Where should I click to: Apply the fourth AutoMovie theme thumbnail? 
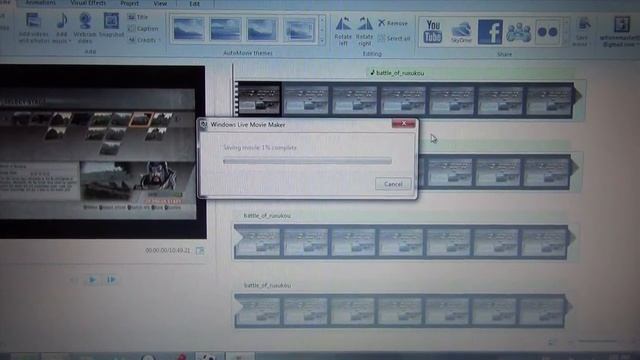299,29
